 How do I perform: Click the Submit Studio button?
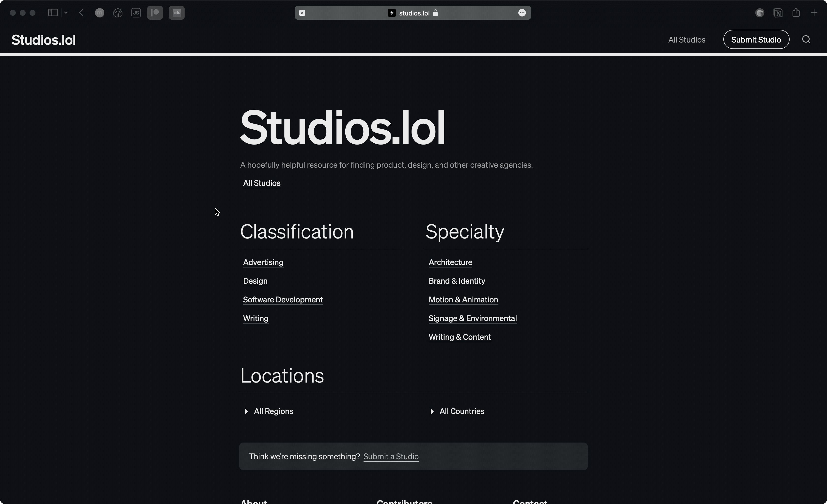756,39
